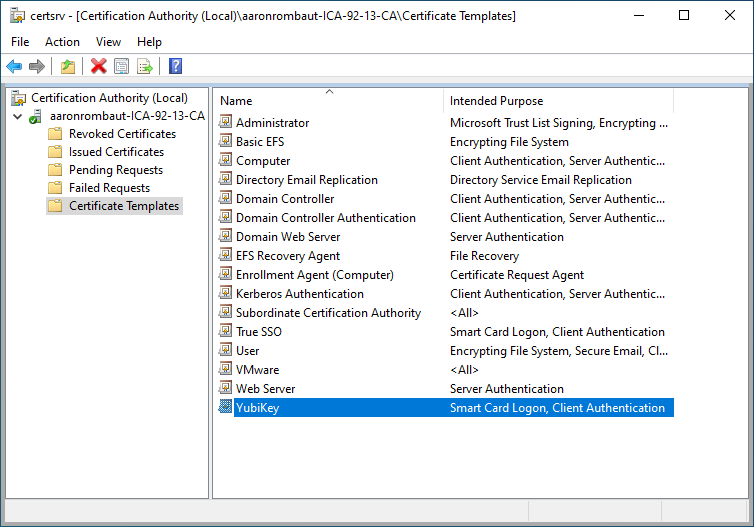This screenshot has height=527, width=754.
Task: Click the YubiKey template icon
Action: 225,408
